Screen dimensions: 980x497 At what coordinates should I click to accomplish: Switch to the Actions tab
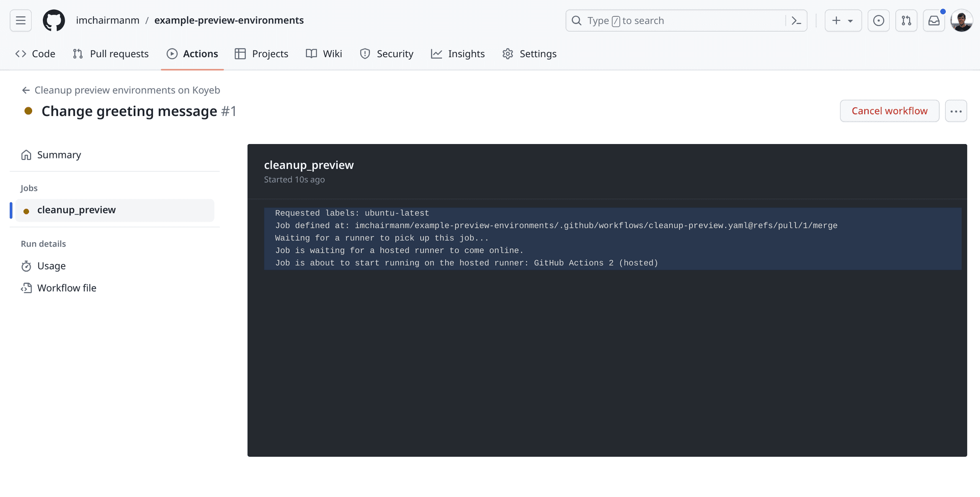coord(192,54)
